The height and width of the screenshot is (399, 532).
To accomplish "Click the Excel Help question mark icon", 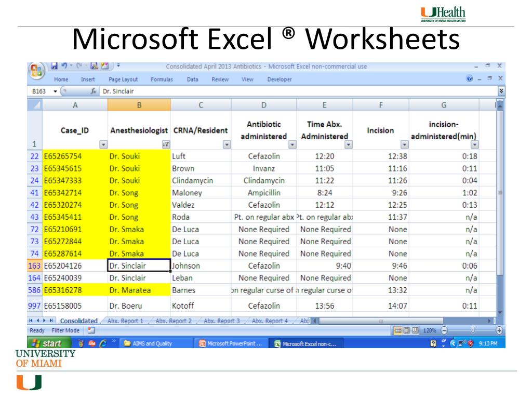I will pyautogui.click(x=470, y=79).
